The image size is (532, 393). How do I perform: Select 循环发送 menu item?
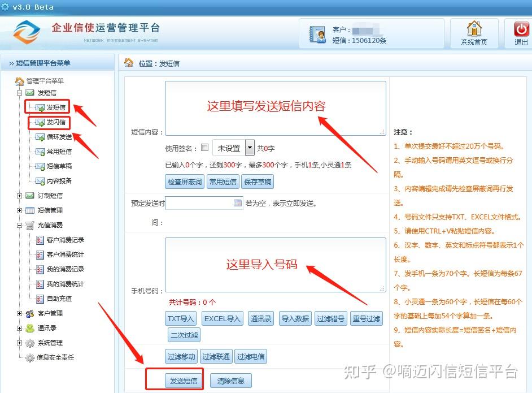click(x=59, y=137)
